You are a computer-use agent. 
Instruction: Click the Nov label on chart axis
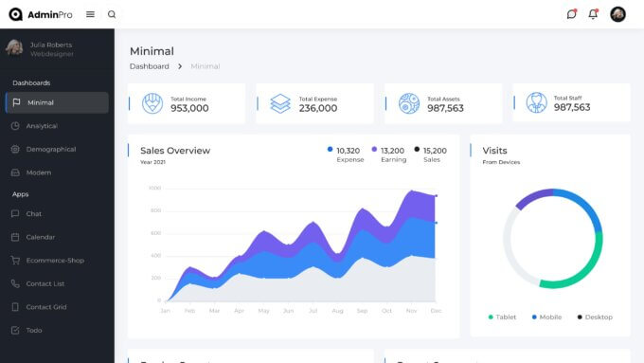[411, 311]
